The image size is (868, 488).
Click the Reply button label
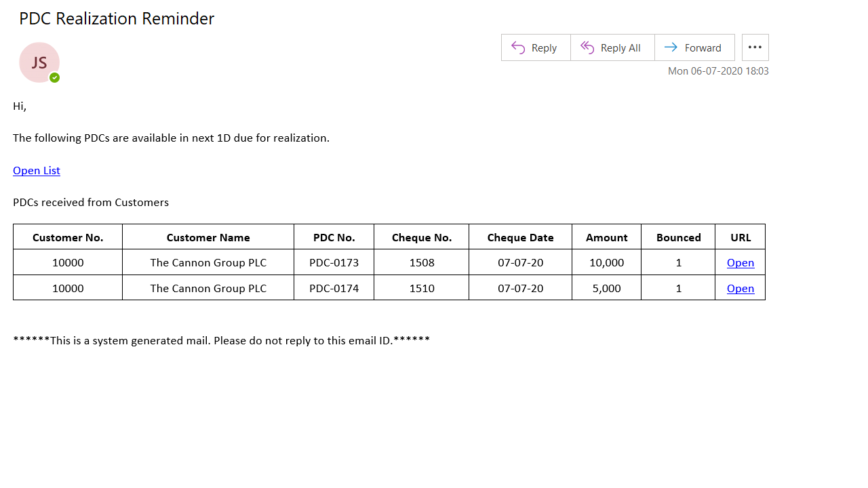coord(544,48)
